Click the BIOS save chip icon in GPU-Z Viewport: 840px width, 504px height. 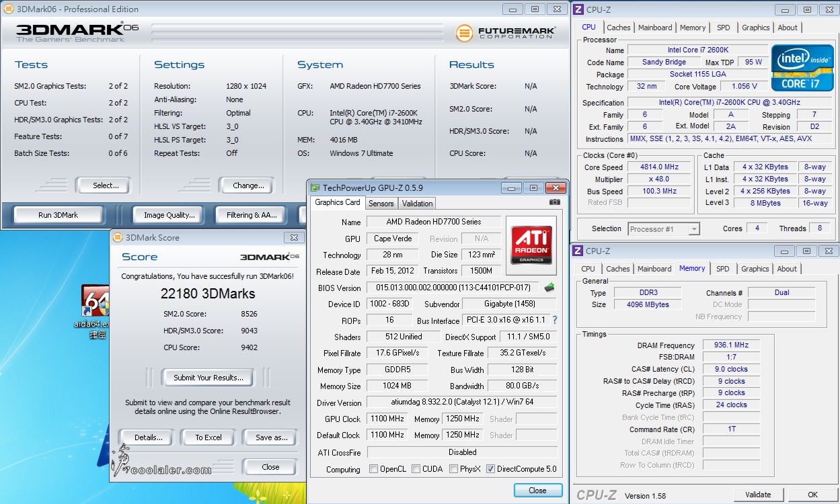[x=549, y=288]
